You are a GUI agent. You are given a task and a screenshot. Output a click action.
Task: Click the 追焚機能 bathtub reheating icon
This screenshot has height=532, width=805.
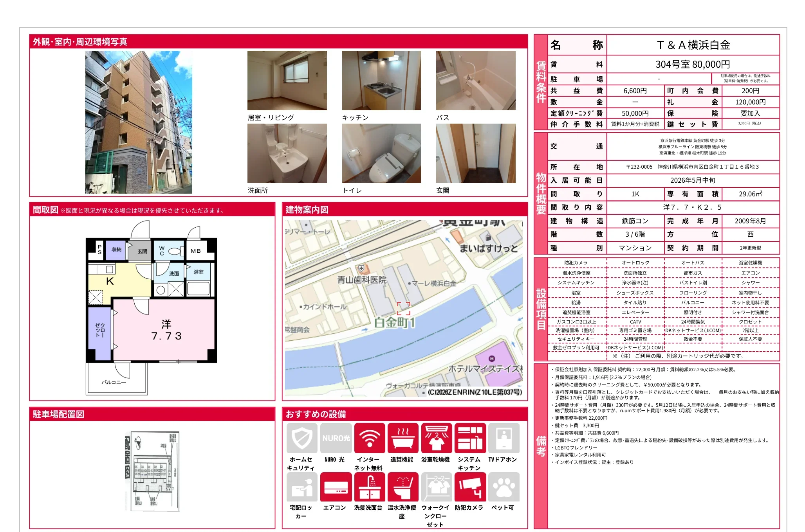(x=403, y=439)
